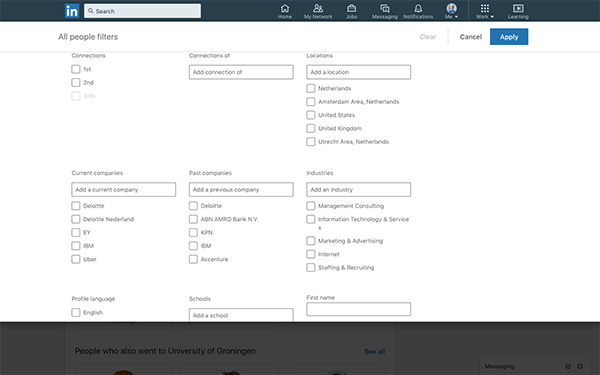The height and width of the screenshot is (375, 600).
Task: Select Accenture past company checkbox
Action: tap(193, 259)
